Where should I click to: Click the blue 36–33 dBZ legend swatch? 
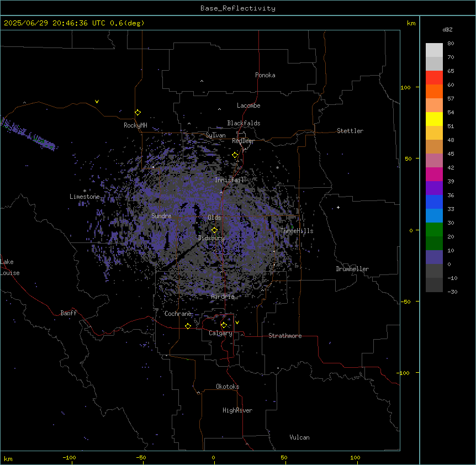coord(434,202)
